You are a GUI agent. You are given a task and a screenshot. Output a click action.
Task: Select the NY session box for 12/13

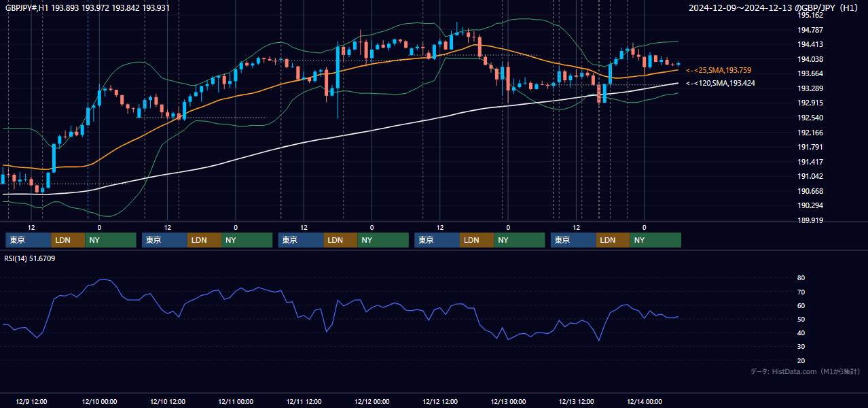coord(655,240)
